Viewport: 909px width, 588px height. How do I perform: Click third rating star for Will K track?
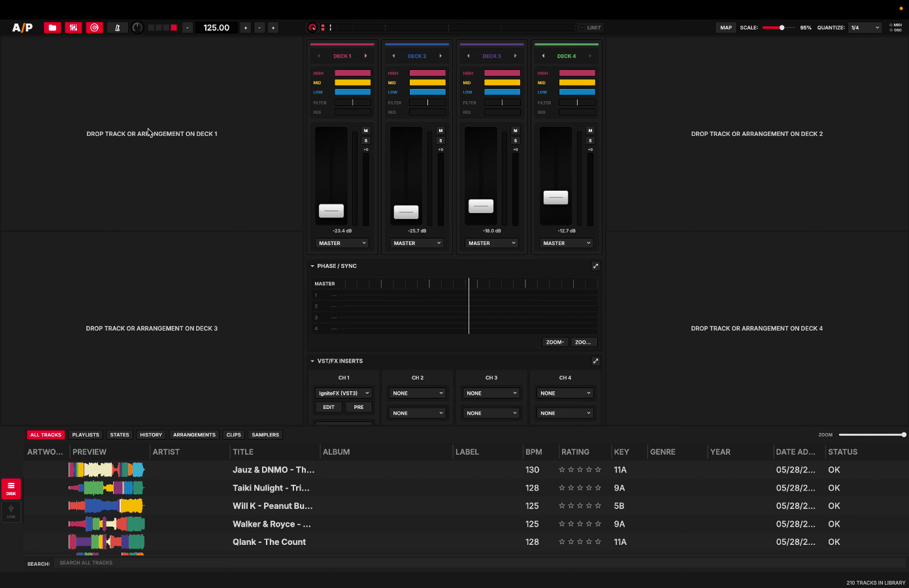coord(580,506)
